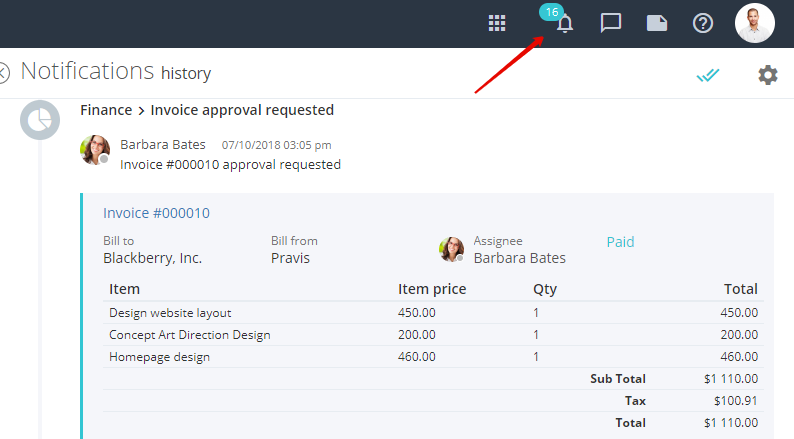Open the help question mark icon

[x=703, y=23]
